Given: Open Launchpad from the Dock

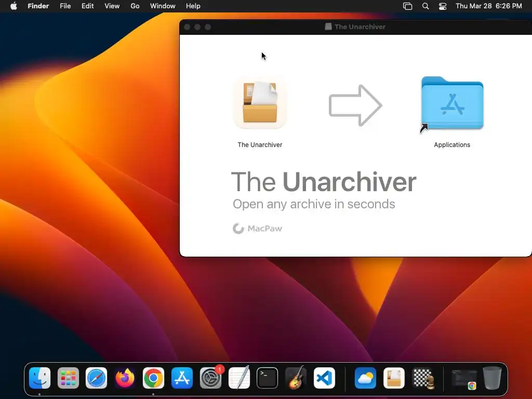Looking at the screenshot, I should click(x=68, y=378).
